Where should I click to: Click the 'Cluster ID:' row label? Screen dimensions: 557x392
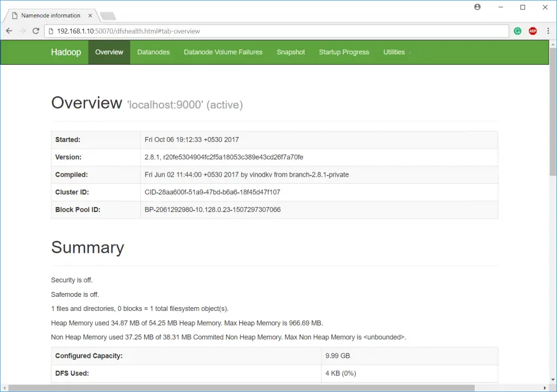click(72, 192)
